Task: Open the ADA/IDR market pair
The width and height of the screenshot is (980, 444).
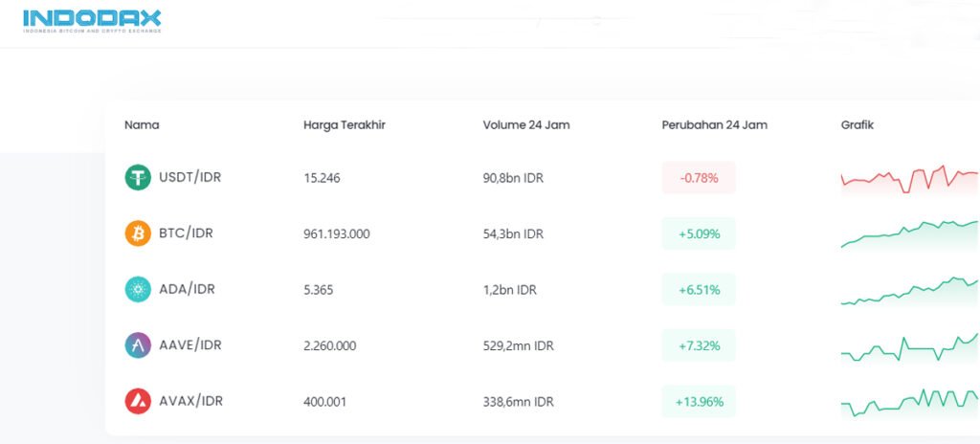Action: tap(187, 290)
